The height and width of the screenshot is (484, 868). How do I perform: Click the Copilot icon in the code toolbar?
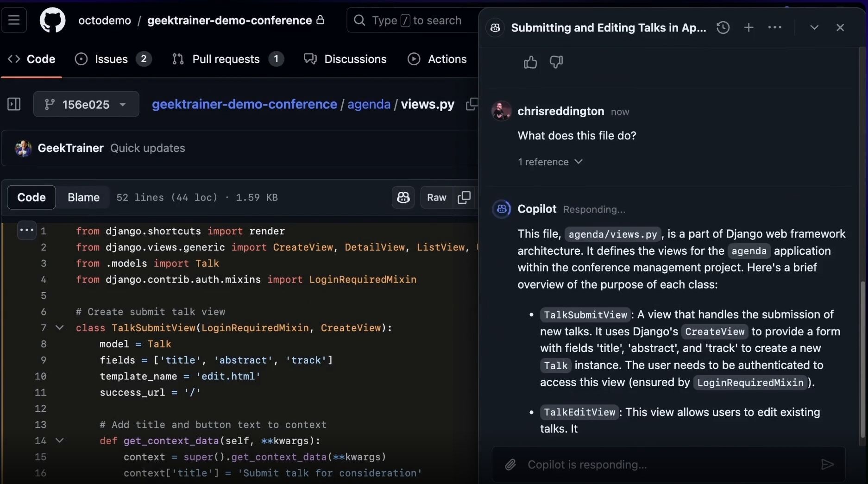[403, 197]
